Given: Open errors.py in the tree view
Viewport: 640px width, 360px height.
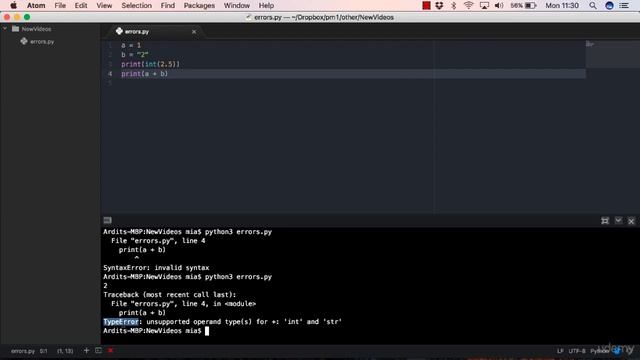Looking at the screenshot, I should tap(42, 42).
